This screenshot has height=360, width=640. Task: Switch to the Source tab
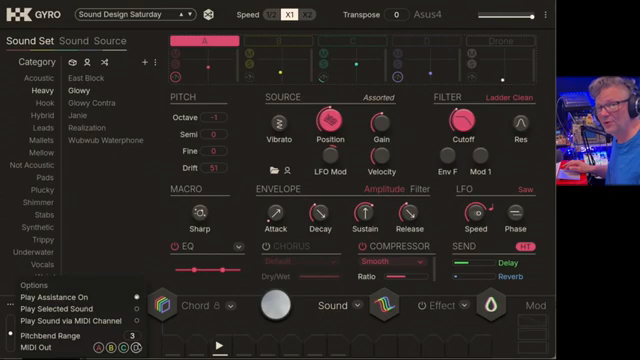point(110,41)
